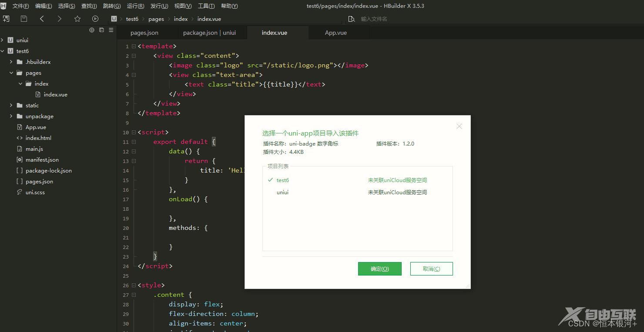
Task: Click index in the breadcrumb path
Action: tap(181, 19)
